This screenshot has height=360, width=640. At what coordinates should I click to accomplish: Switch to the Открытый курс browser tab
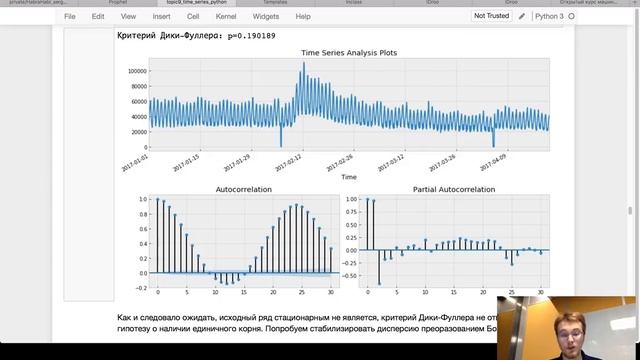tap(588, 2)
